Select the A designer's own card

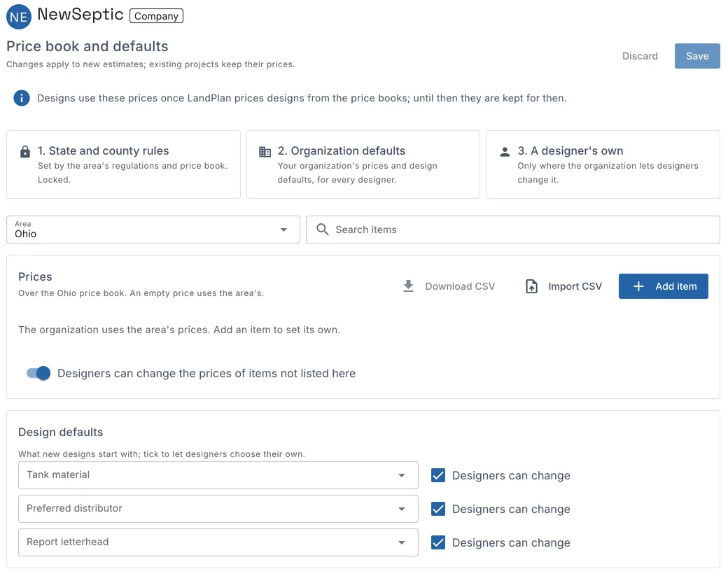603,164
